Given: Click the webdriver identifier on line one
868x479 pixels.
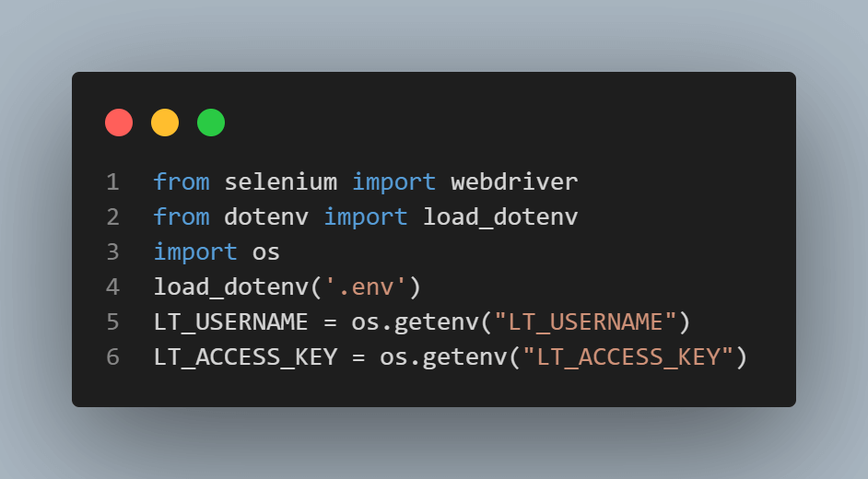Looking at the screenshot, I should point(514,182).
